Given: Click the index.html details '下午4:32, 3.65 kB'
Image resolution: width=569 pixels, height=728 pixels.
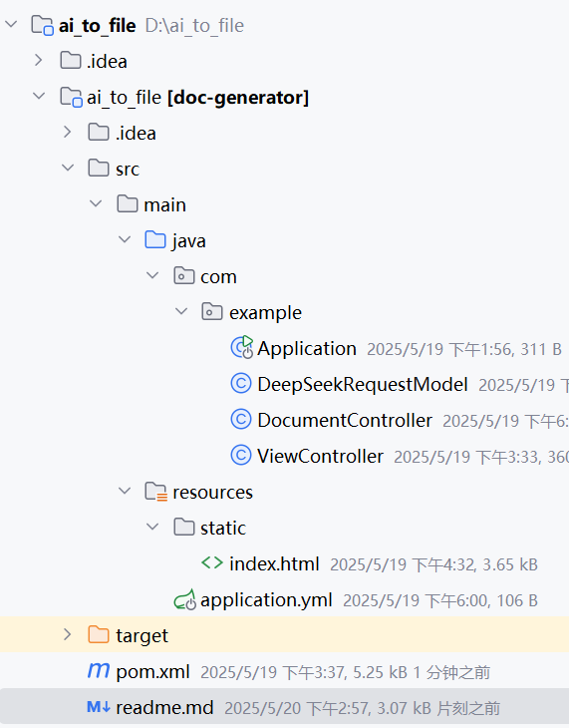Looking at the screenshot, I should click(x=475, y=564).
